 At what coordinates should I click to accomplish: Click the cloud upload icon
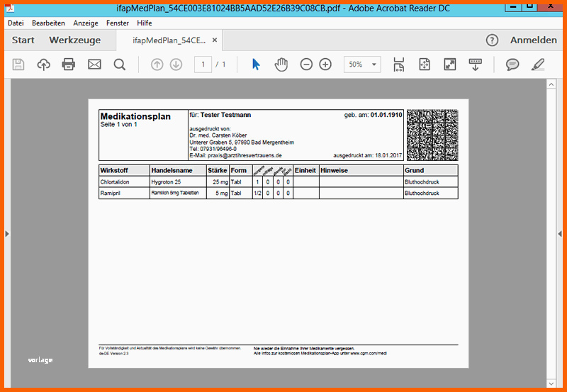coord(43,65)
